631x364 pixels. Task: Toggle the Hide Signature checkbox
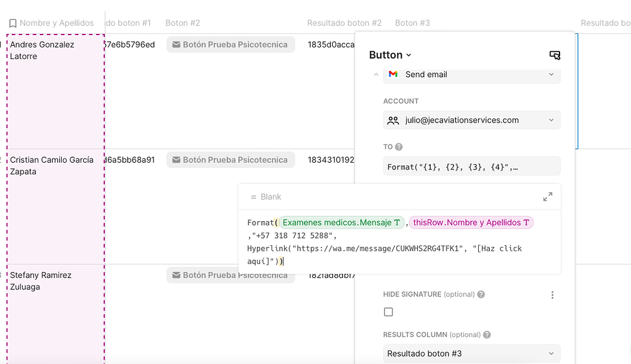click(x=388, y=312)
